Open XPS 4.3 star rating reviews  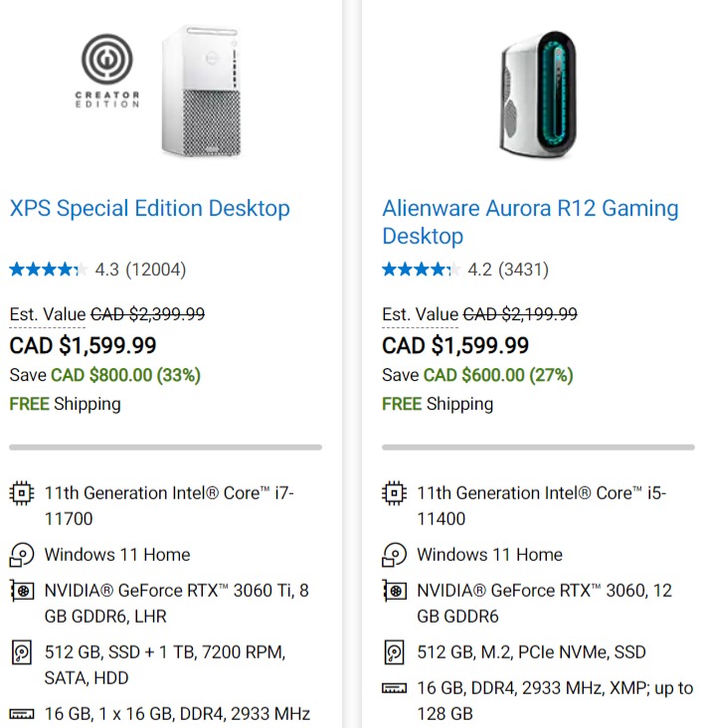(97, 270)
